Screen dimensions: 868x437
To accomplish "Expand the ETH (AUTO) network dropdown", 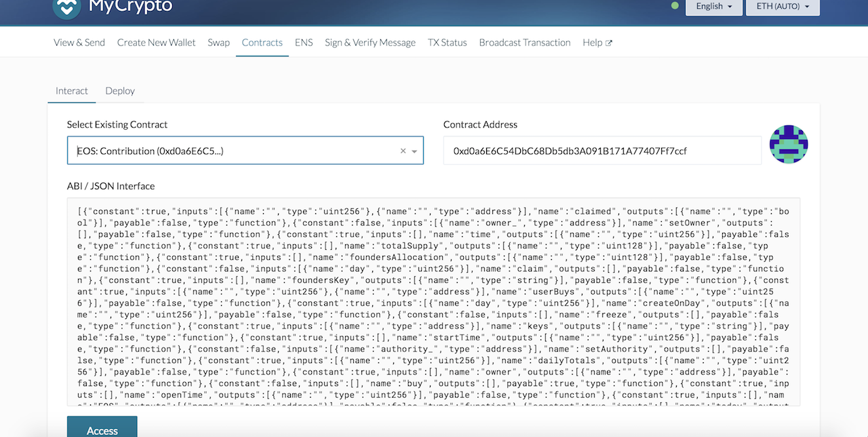I will (x=783, y=6).
